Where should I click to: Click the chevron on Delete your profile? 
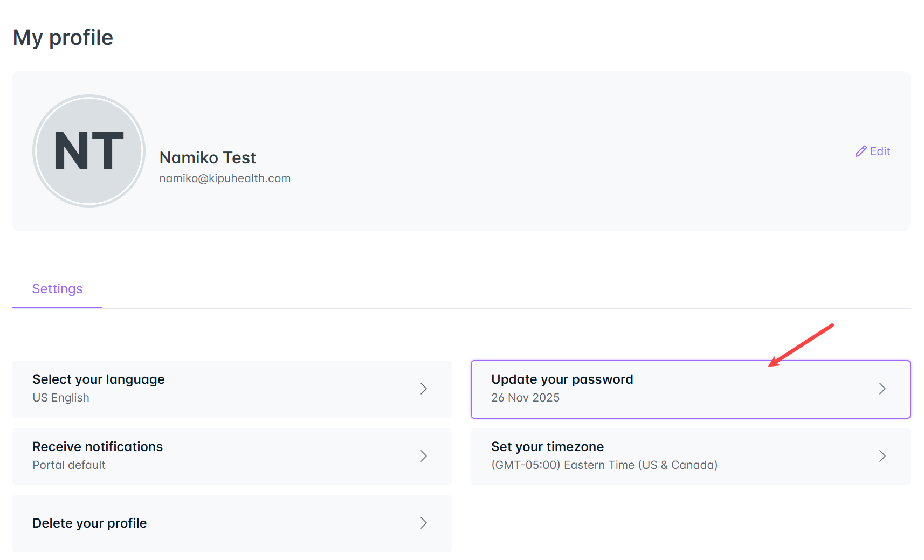coord(424,523)
